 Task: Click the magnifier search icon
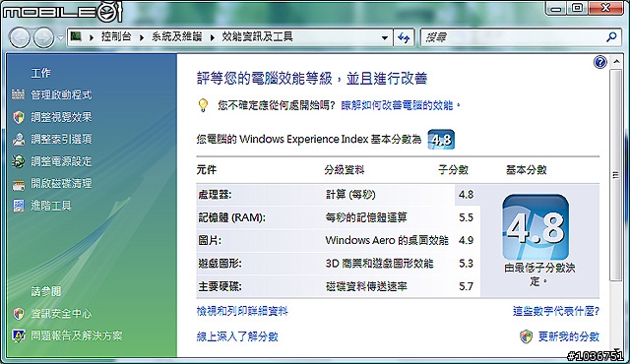pyautogui.click(x=611, y=37)
